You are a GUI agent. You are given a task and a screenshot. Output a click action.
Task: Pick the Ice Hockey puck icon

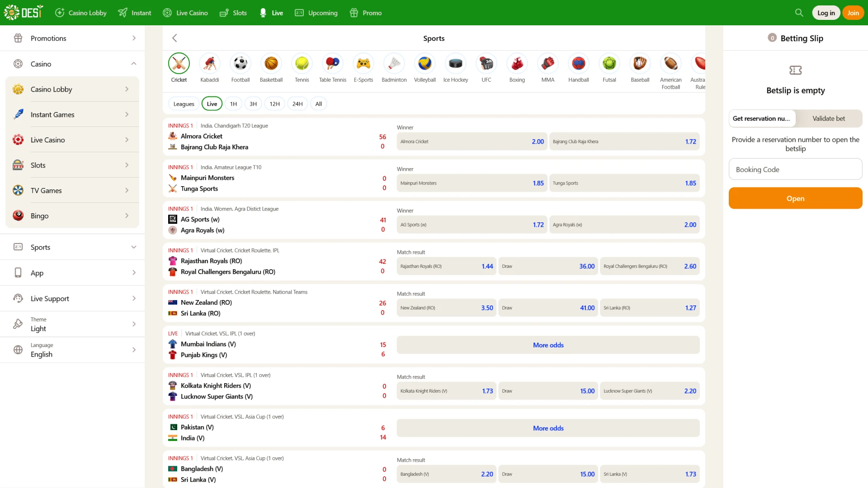tap(455, 64)
